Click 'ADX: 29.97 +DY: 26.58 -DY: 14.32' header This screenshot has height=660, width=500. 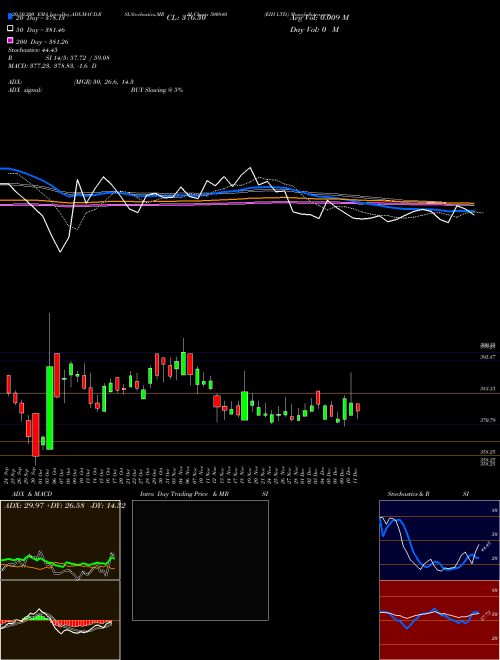(x=64, y=505)
